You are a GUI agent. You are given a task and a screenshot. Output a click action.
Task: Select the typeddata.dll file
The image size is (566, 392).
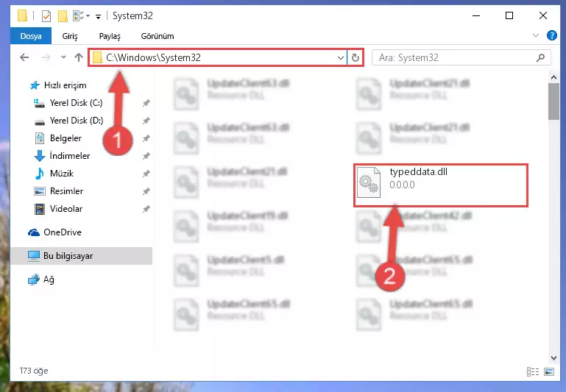coord(441,185)
